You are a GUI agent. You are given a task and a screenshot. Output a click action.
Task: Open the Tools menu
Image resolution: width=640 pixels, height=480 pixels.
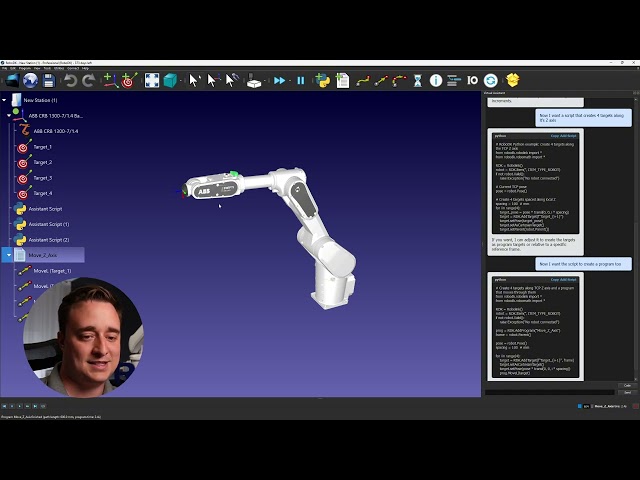[47, 69]
